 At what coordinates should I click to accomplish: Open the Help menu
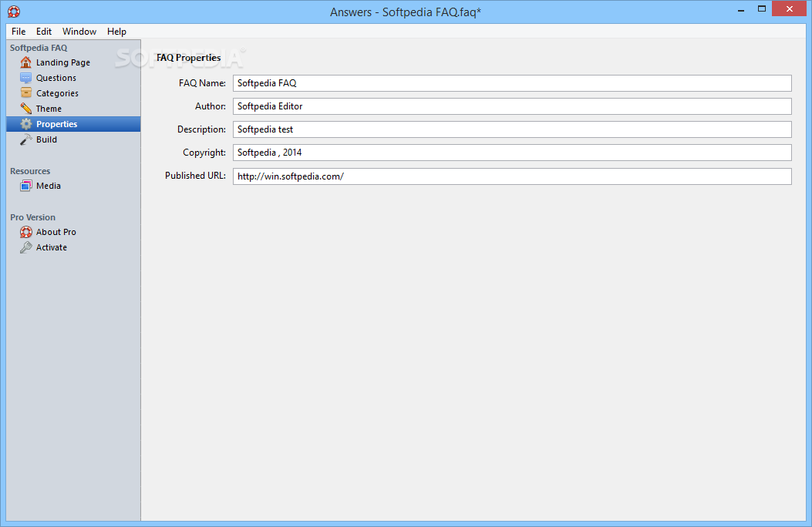point(116,32)
